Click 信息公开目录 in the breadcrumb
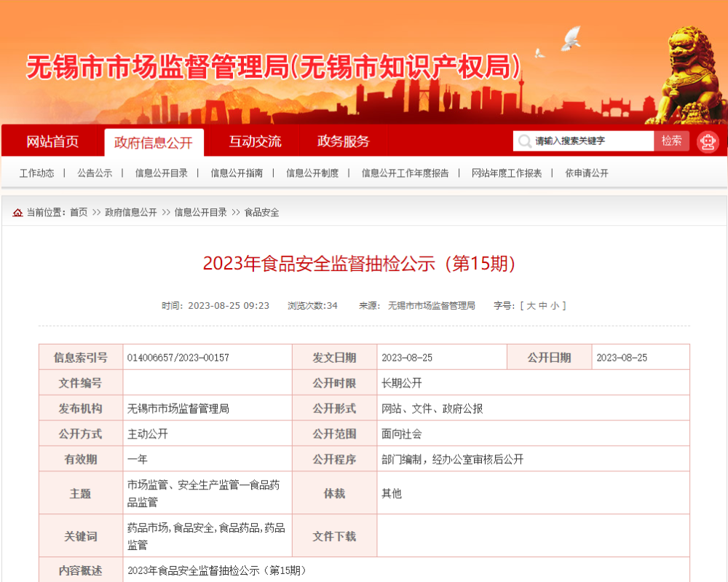This screenshot has height=582, width=728. pyautogui.click(x=201, y=213)
